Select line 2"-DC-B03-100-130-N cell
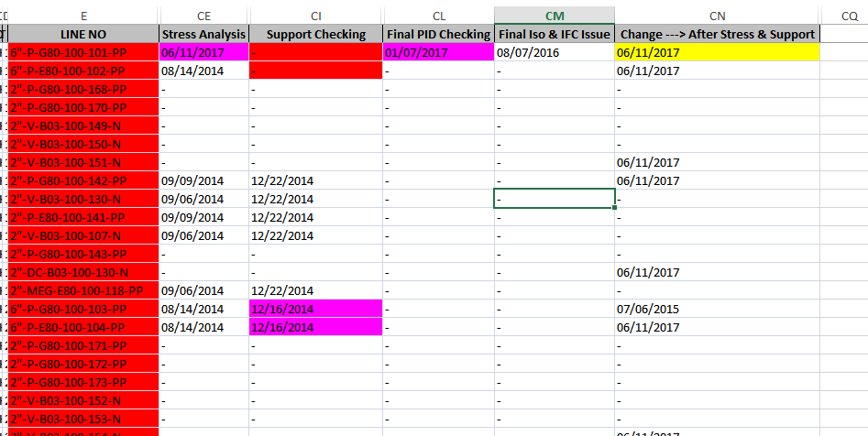Screen dimensions: 868x436 click(83, 272)
